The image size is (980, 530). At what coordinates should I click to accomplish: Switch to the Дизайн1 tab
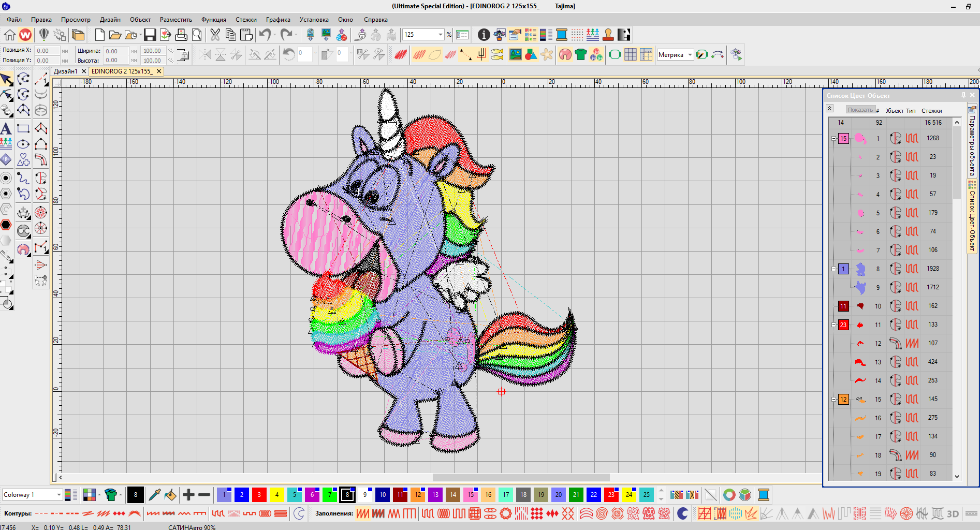(x=66, y=71)
